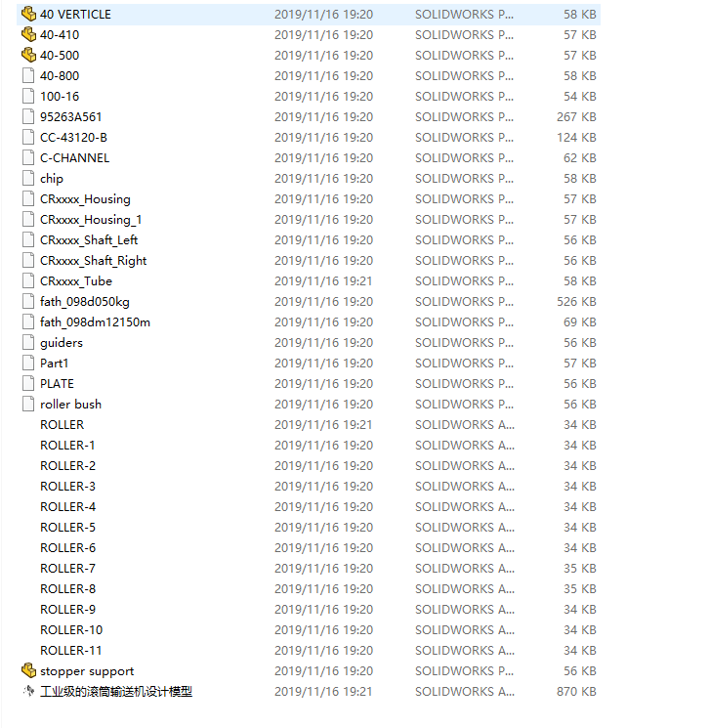The image size is (710, 728).
Task: Click the file icon beside 95263A561
Action: [x=28, y=116]
